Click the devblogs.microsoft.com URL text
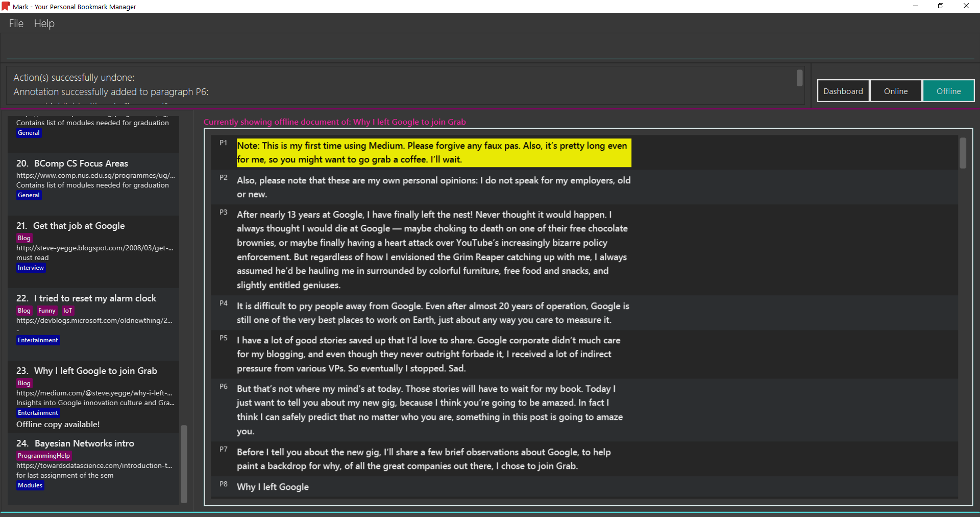The width and height of the screenshot is (980, 517). (94, 321)
